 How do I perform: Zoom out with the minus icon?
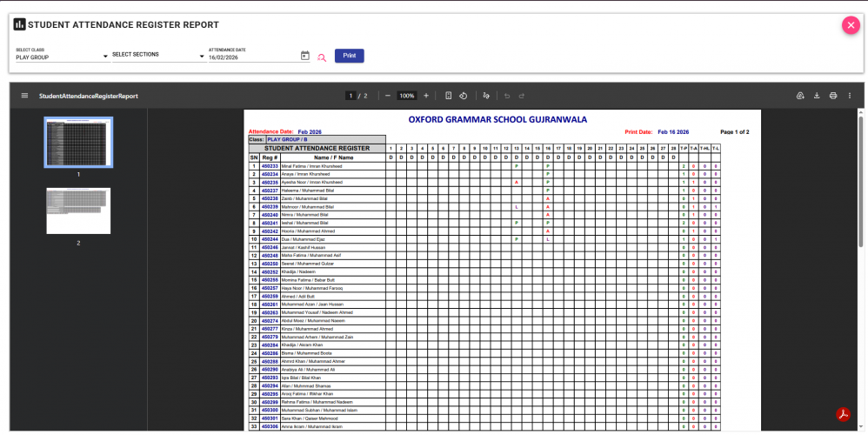point(388,96)
